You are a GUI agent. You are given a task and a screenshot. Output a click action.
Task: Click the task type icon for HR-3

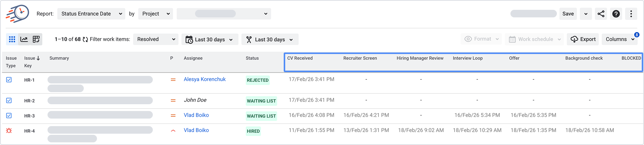[x=9, y=116]
